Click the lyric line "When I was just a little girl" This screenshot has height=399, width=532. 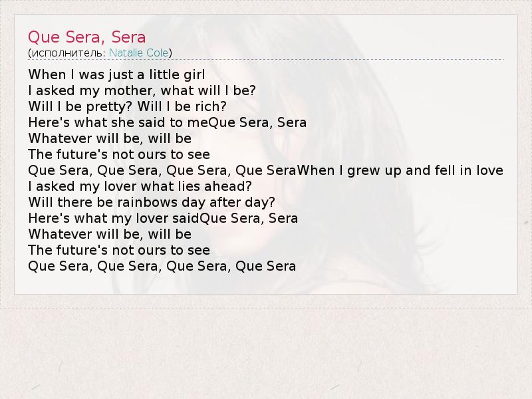coord(117,74)
